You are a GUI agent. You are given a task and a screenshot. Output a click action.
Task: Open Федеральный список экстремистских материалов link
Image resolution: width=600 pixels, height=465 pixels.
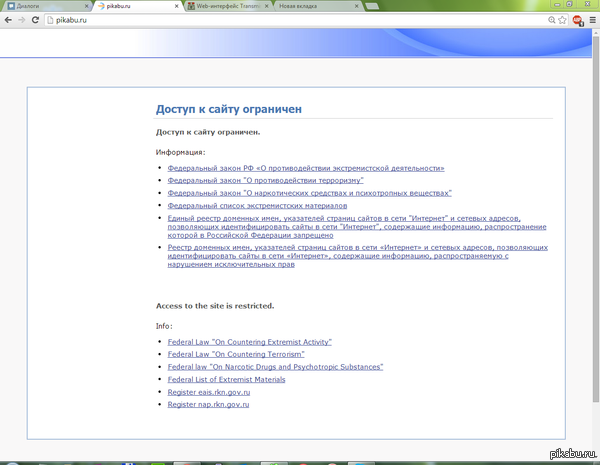(x=257, y=205)
